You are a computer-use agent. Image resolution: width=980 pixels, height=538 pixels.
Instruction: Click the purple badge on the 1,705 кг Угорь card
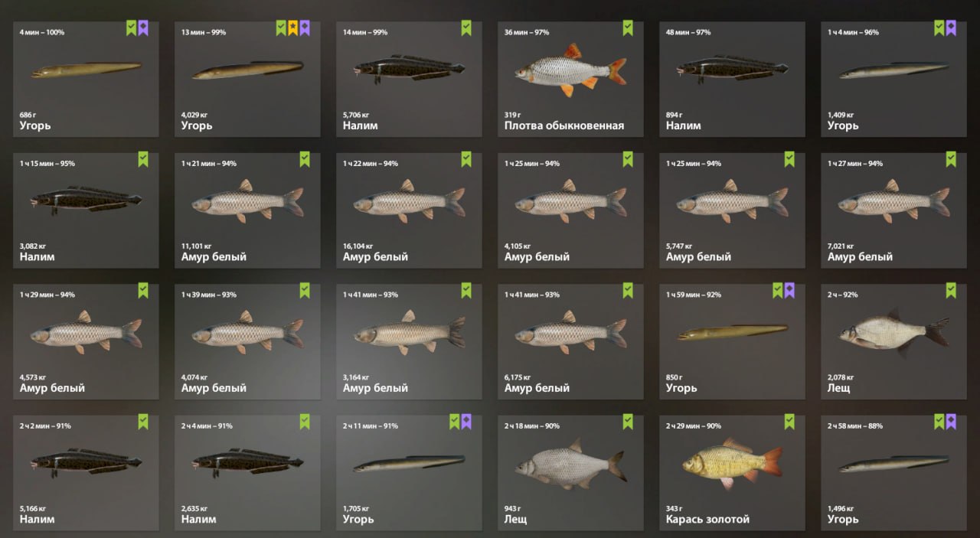[466, 422]
